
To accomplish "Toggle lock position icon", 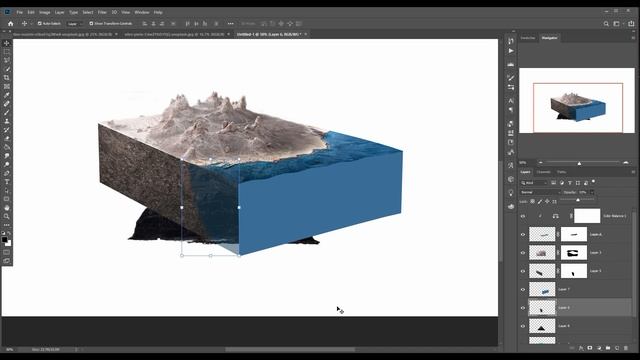I will (x=547, y=201).
